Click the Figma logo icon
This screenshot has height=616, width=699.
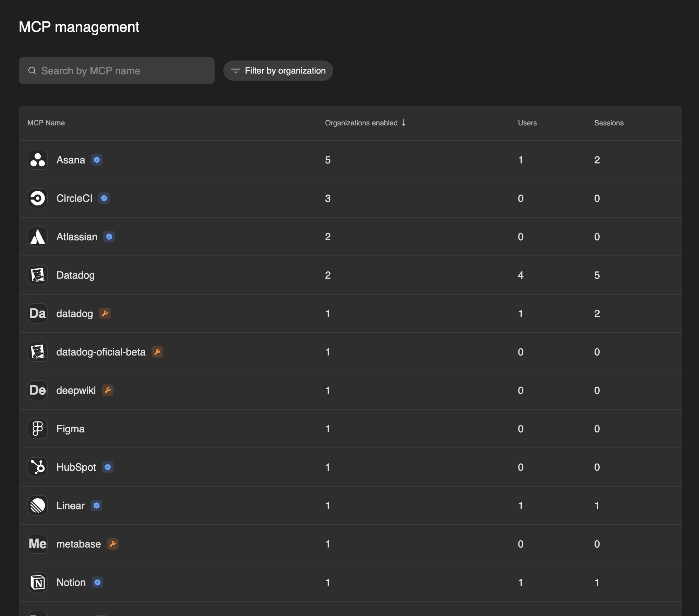pos(38,429)
